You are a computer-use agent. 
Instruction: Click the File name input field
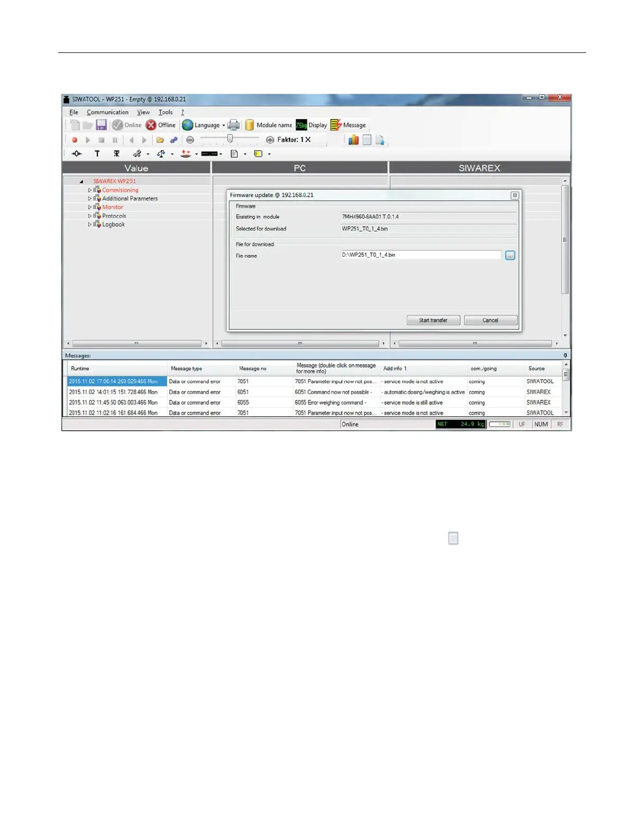coord(421,255)
